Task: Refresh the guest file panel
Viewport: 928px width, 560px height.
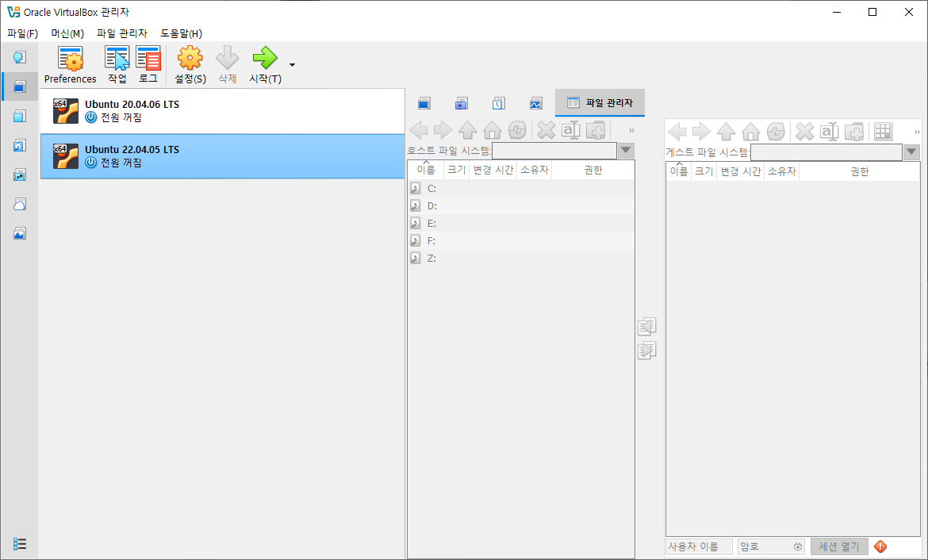Action: point(776,132)
